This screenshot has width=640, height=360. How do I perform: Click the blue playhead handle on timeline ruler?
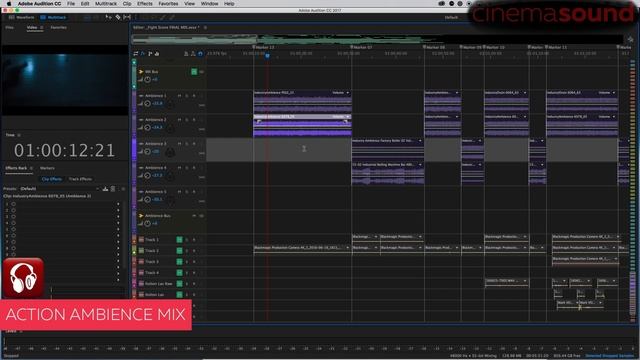pyautogui.click(x=267, y=55)
